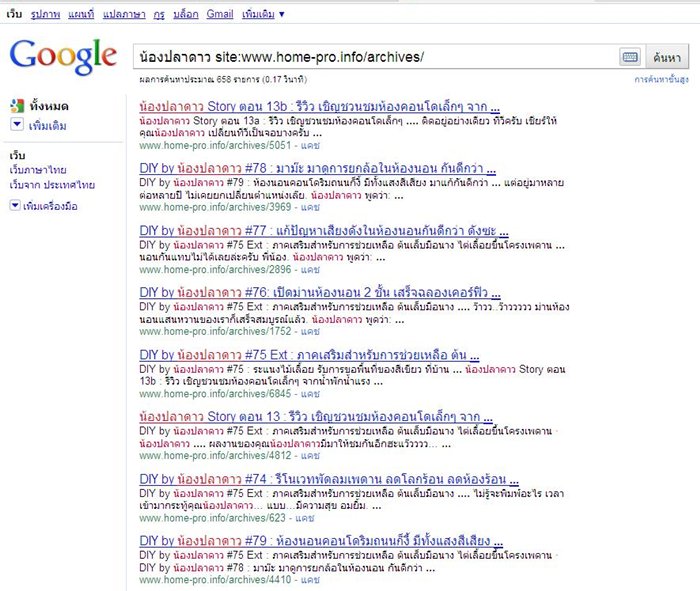Screen dimensions: 700x591
Task: Expand เพิ่มเติม arrow under ทั้งหมด in sidebar
Action: [17, 125]
